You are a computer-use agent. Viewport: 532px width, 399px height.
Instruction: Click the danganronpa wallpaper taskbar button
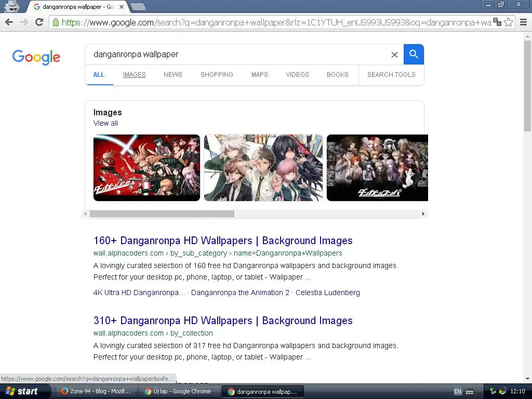click(262, 392)
